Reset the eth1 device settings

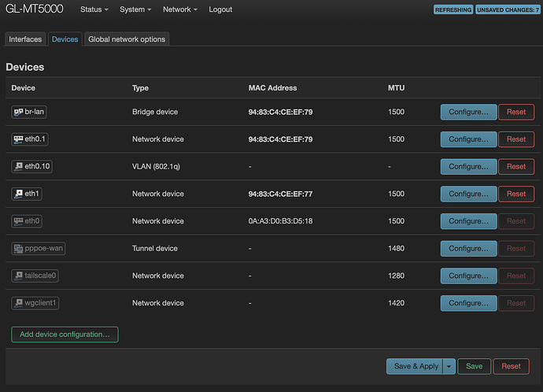(516, 194)
